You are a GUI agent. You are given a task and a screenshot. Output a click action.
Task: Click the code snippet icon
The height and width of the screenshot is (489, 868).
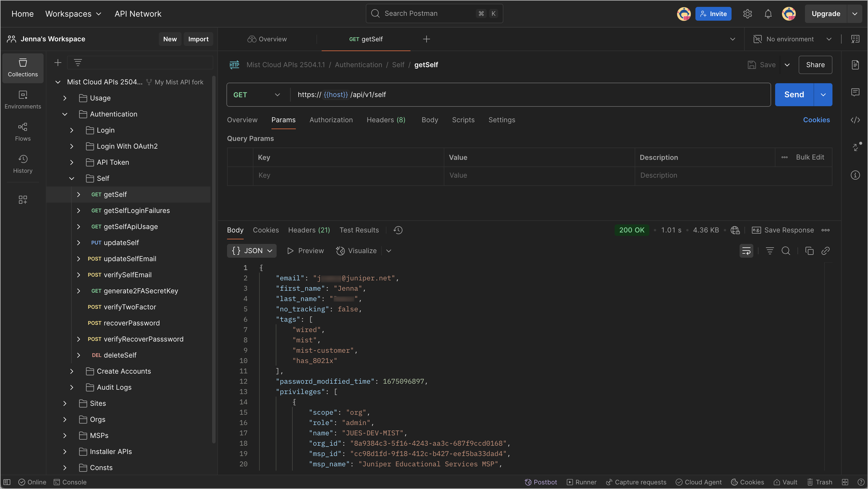click(x=855, y=120)
